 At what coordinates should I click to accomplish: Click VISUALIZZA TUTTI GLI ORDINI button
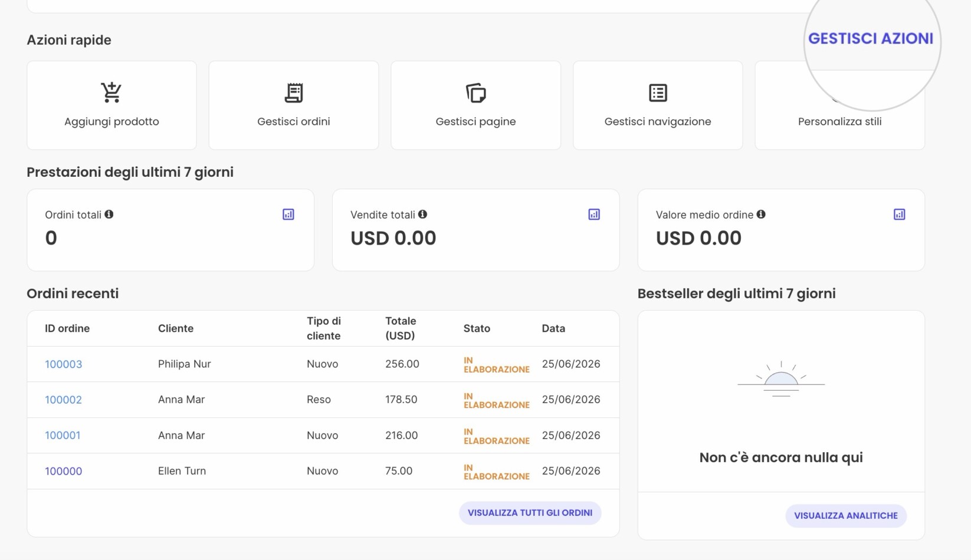[530, 513]
